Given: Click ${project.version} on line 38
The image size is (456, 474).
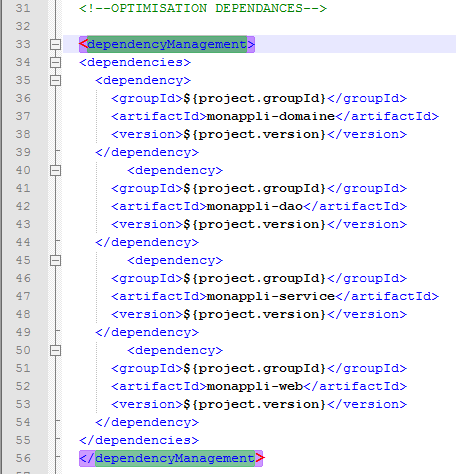Looking at the screenshot, I should tap(255, 134).
